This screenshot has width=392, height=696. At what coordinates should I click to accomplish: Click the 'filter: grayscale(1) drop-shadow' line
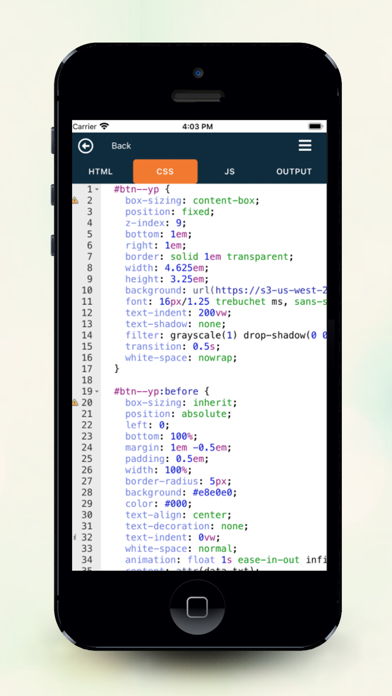pos(226,335)
